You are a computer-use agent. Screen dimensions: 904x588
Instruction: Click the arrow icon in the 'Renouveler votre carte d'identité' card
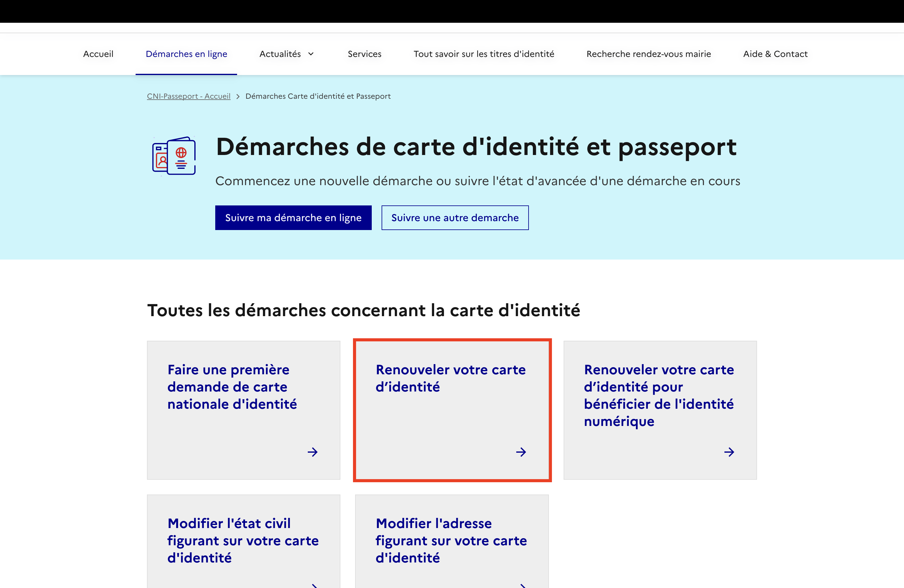(x=521, y=452)
